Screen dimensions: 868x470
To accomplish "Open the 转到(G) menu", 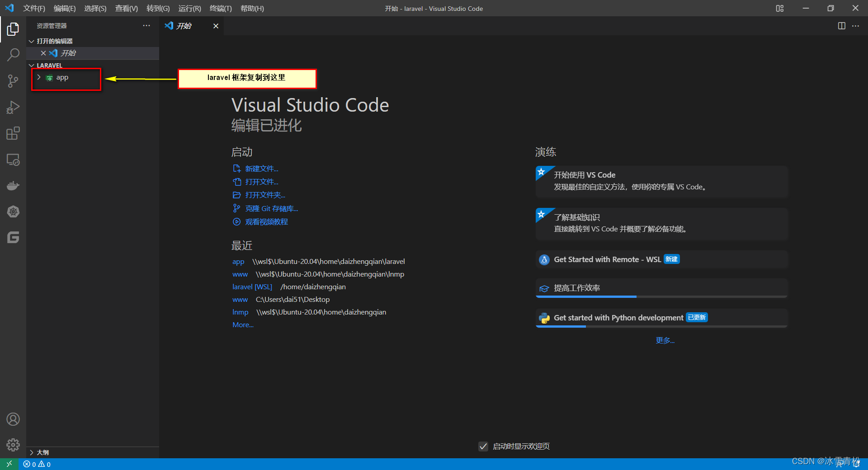I will [158, 9].
